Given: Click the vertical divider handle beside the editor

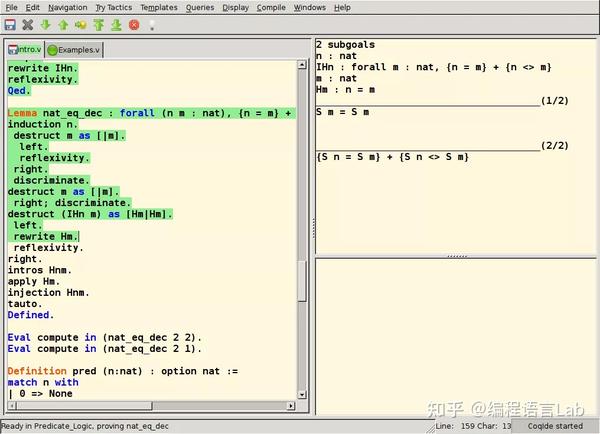Looking at the screenshot, I should pyautogui.click(x=313, y=229).
